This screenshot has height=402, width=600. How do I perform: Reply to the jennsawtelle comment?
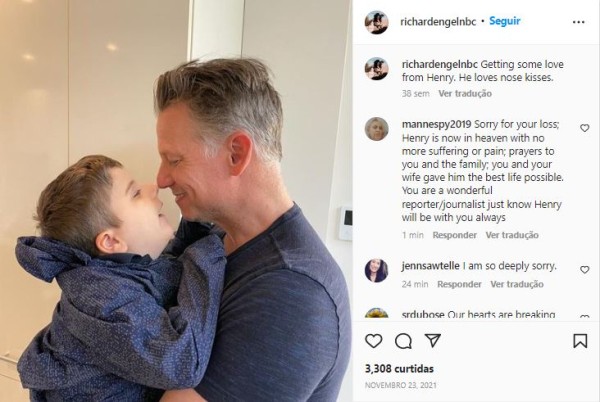click(x=459, y=284)
